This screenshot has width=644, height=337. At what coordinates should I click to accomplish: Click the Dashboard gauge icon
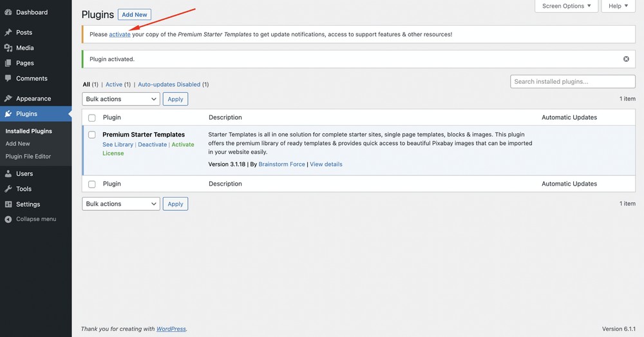point(8,12)
